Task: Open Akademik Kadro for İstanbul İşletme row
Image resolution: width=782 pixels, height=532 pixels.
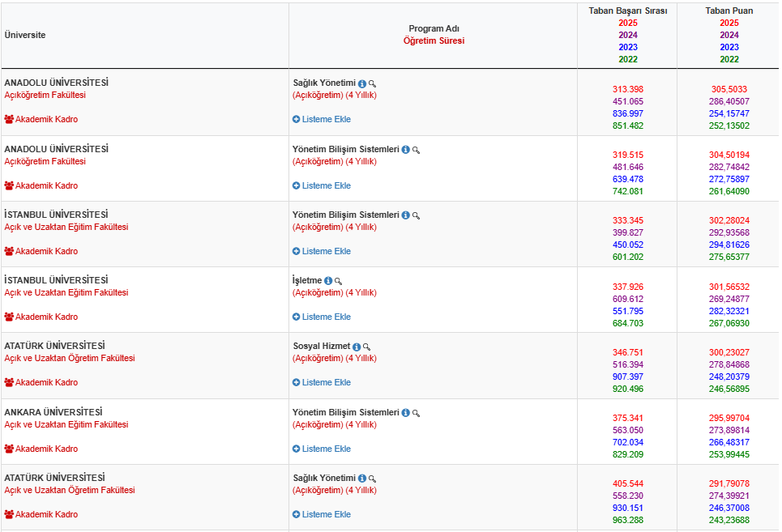Action: (x=41, y=317)
